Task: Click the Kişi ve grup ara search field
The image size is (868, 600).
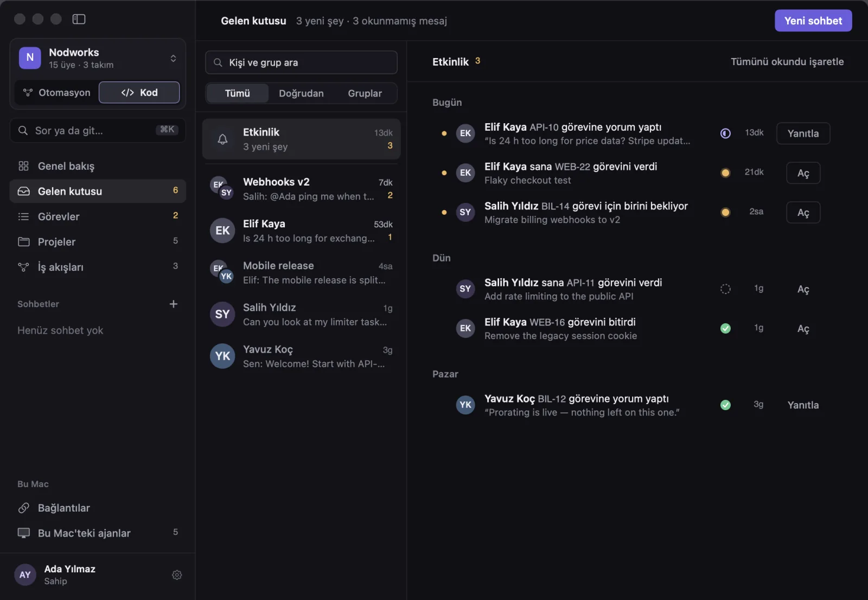Action: 301,62
